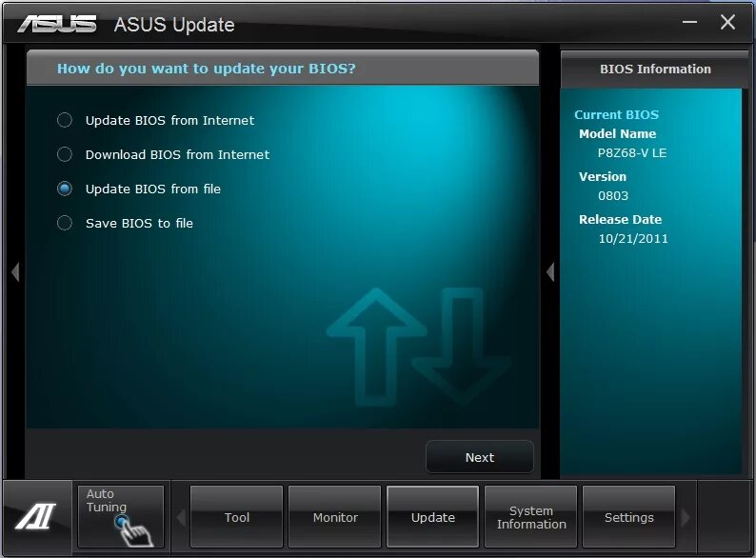Screen dimensions: 756x558
Task: Open the Settings tab
Action: 629,517
